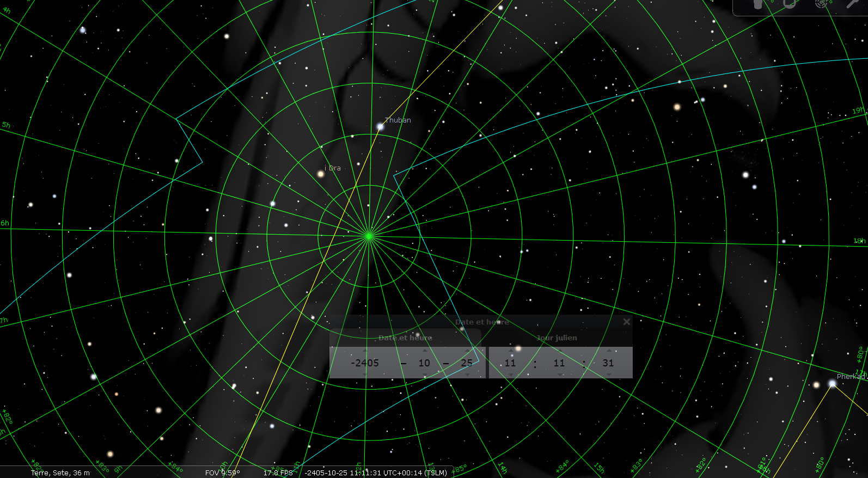Screen dimensions: 868x478
Task: Click the leftmost top-right toolbar icon
Action: (x=758, y=4)
